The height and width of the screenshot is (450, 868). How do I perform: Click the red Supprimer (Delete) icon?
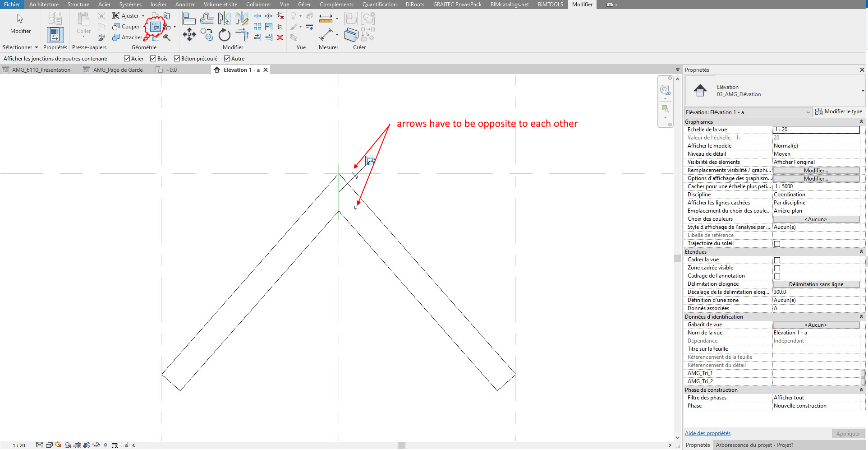[x=280, y=38]
